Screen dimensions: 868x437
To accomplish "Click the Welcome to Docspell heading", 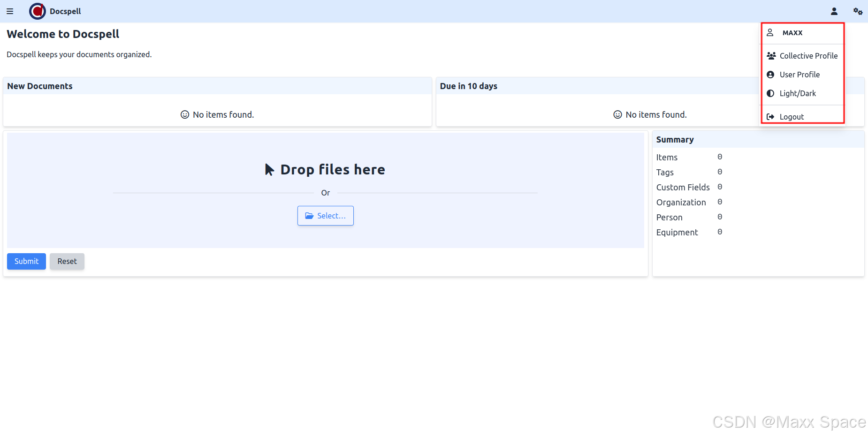I will pos(63,34).
